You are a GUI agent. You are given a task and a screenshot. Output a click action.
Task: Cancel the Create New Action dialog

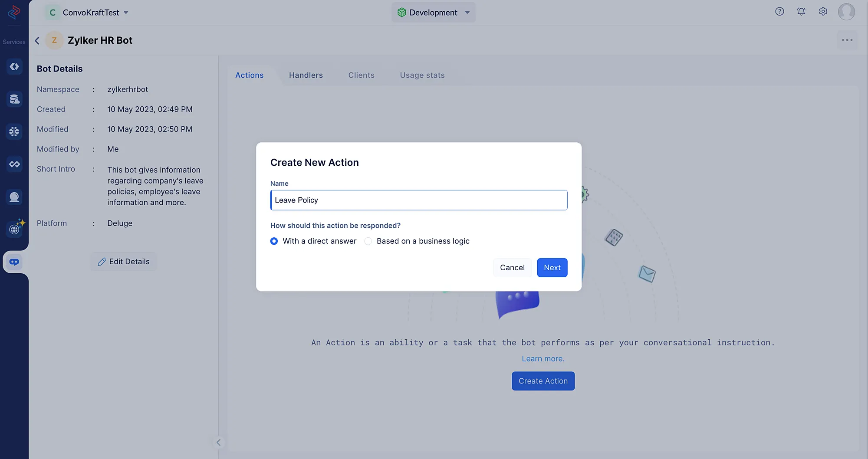512,268
